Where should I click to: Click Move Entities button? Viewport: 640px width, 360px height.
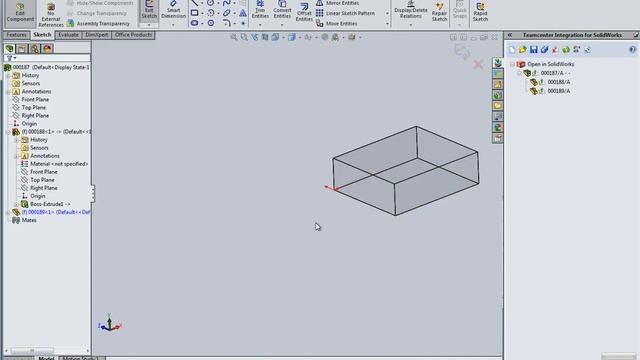(337, 24)
